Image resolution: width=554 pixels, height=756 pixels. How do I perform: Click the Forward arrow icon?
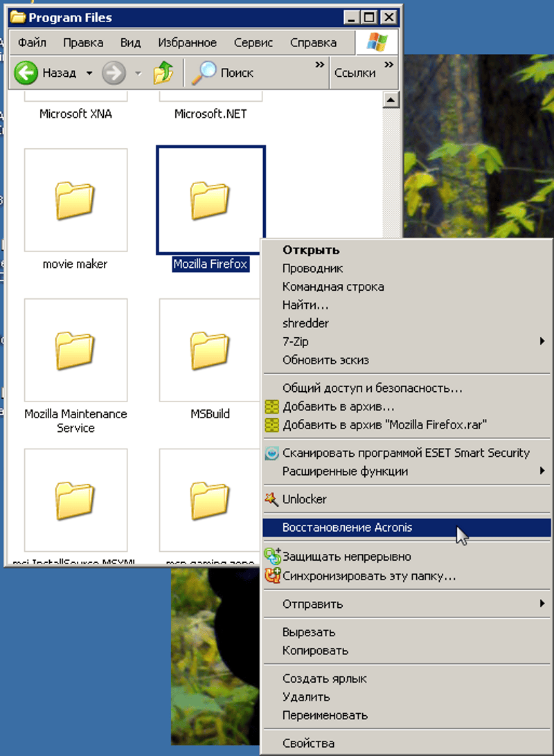click(114, 73)
